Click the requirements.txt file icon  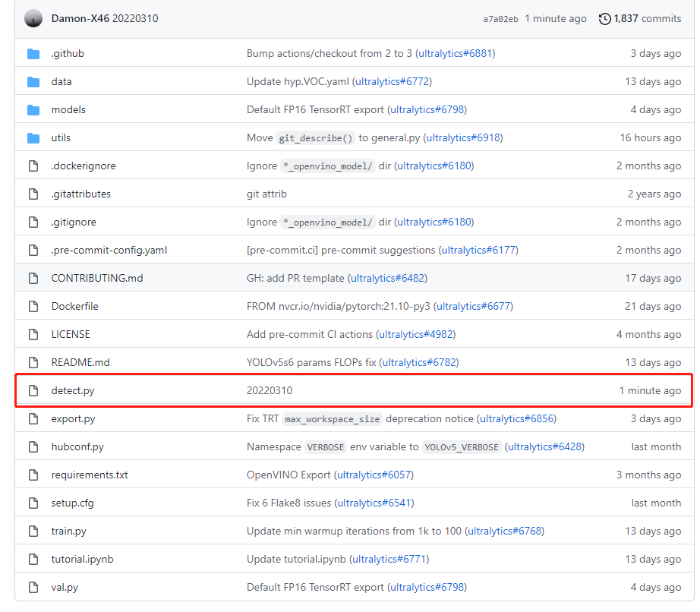click(x=33, y=475)
